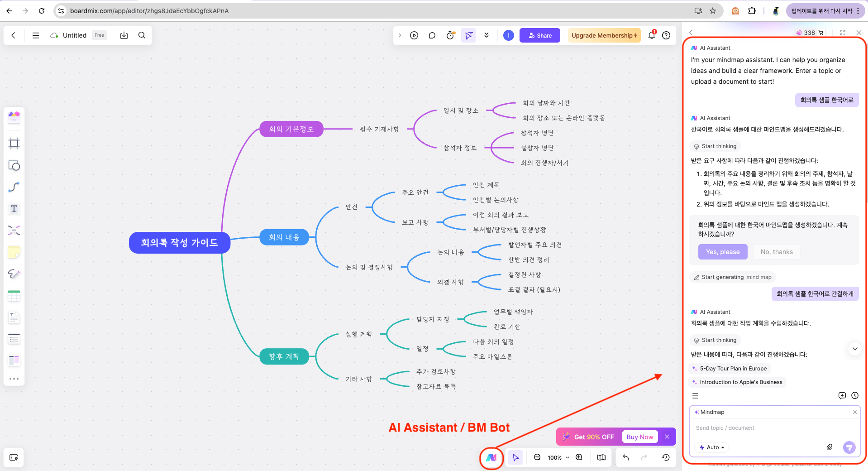
Task: Select the Text tool
Action: [x=14, y=209]
